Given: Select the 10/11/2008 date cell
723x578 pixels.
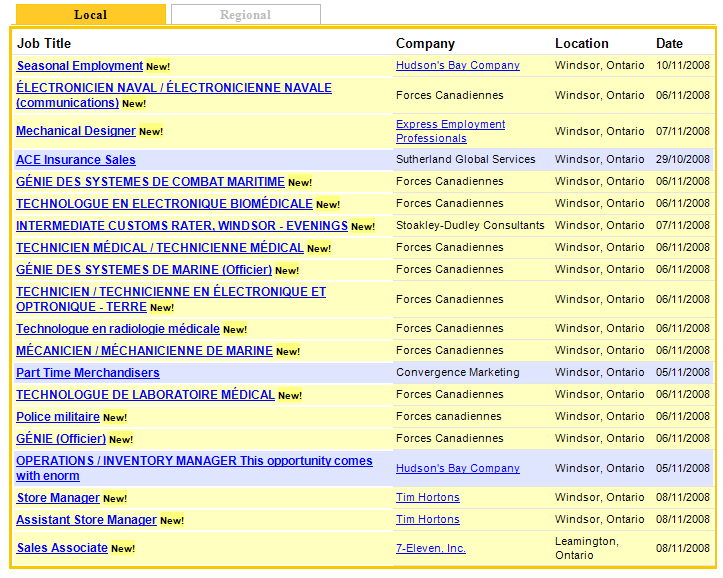Looking at the screenshot, I should [x=683, y=65].
